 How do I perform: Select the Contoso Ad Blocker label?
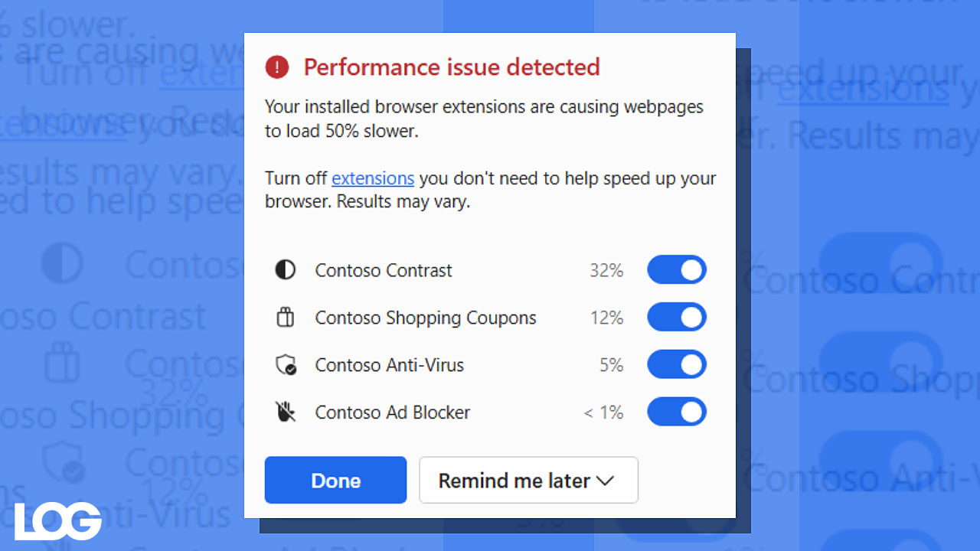[393, 412]
